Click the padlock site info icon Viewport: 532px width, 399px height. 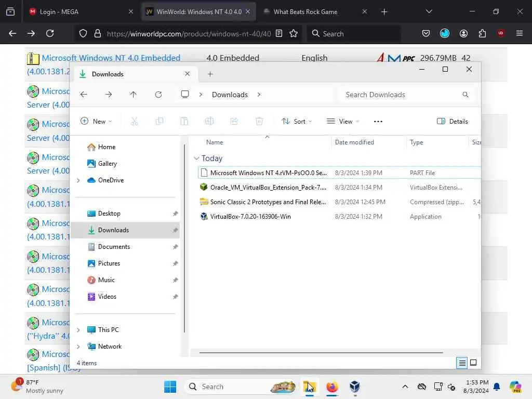[x=98, y=33]
